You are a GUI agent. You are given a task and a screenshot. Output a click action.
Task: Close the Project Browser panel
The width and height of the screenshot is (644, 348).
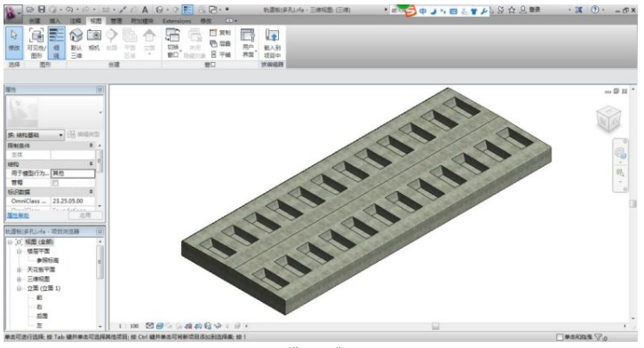99,232
